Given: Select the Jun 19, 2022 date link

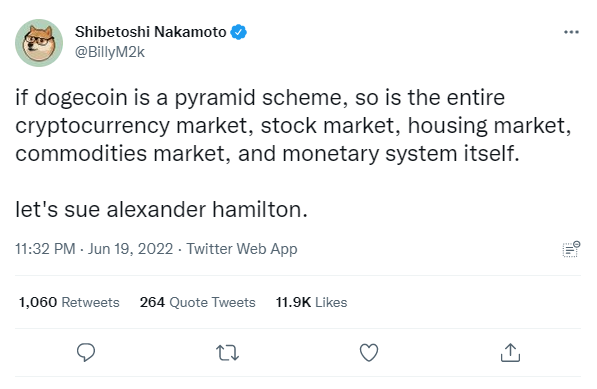Looking at the screenshot, I should [x=131, y=249].
